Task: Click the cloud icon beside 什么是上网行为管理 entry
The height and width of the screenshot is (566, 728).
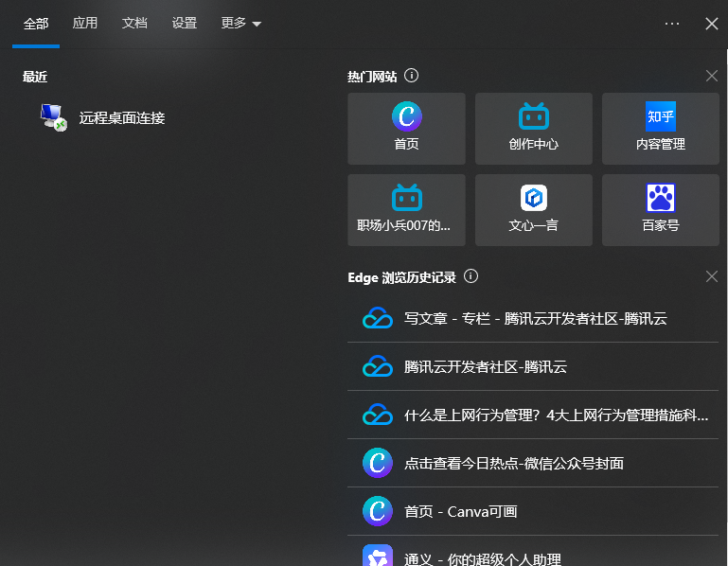Action: [378, 415]
